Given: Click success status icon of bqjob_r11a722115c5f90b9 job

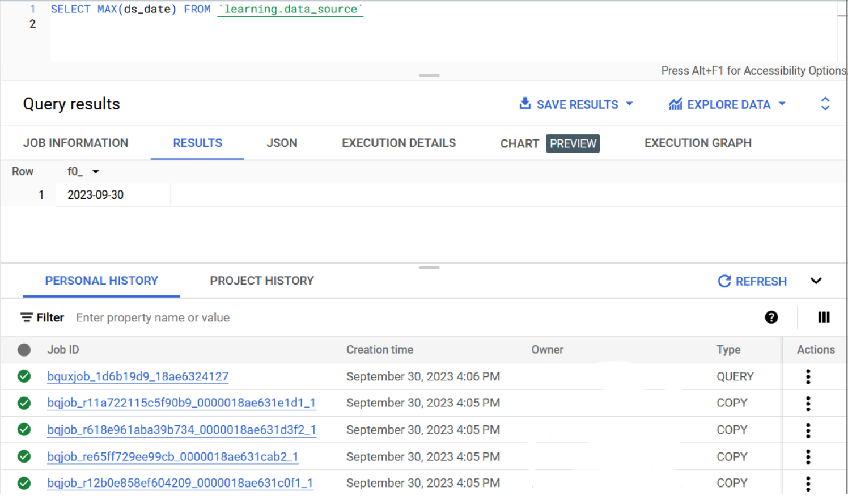Looking at the screenshot, I should pyautogui.click(x=24, y=403).
